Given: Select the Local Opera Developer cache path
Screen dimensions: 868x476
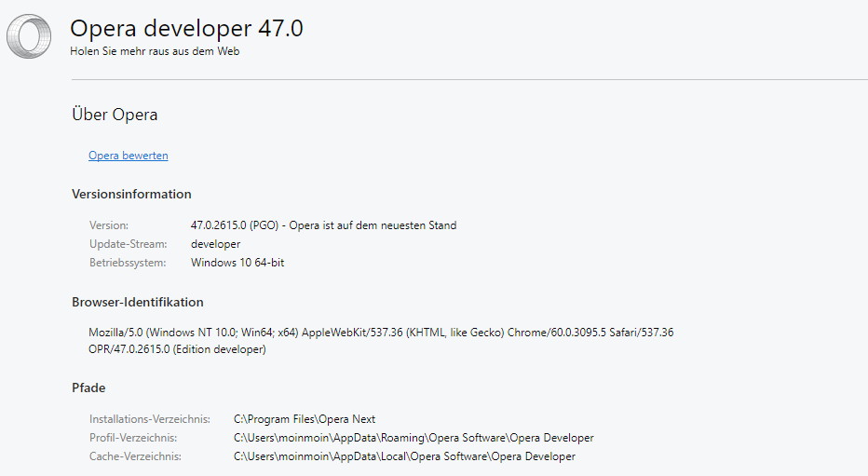Looking at the screenshot, I should click(404, 456).
